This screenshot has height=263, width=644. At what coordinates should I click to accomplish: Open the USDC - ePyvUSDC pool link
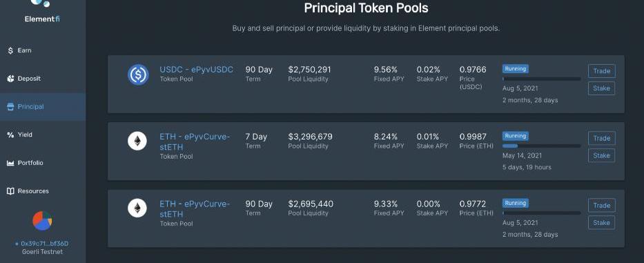196,70
